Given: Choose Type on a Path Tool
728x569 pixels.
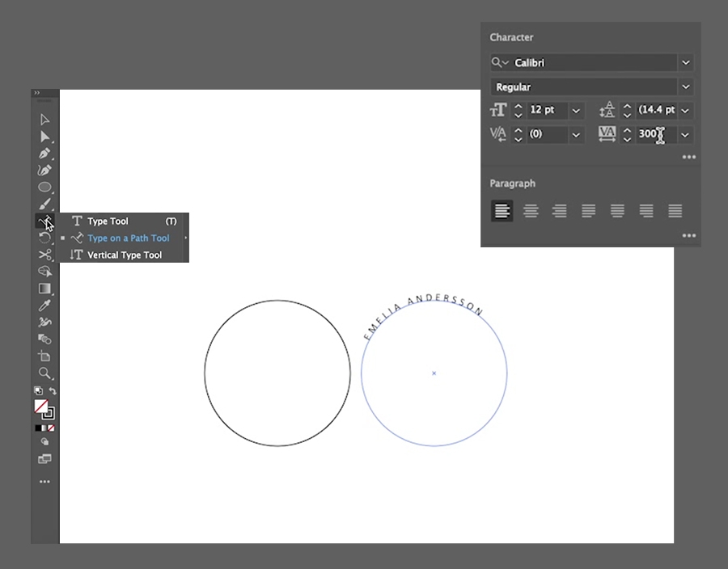Looking at the screenshot, I should tap(124, 238).
